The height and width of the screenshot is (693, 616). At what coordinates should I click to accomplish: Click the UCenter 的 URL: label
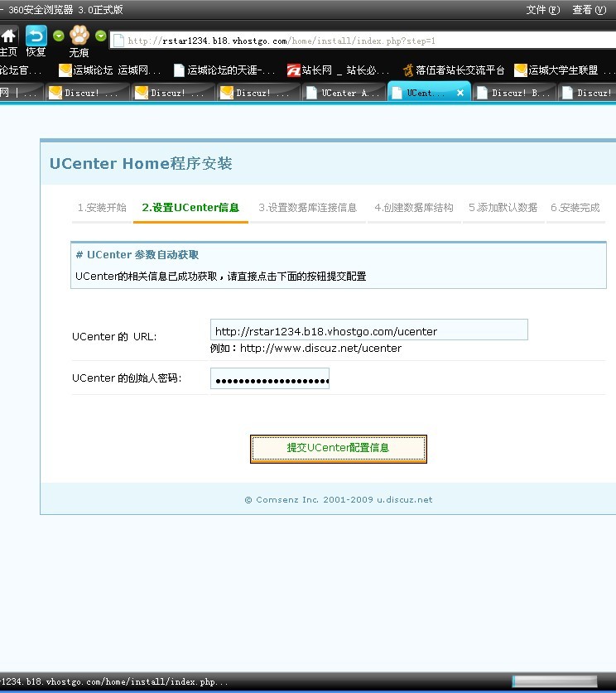pyautogui.click(x=114, y=337)
